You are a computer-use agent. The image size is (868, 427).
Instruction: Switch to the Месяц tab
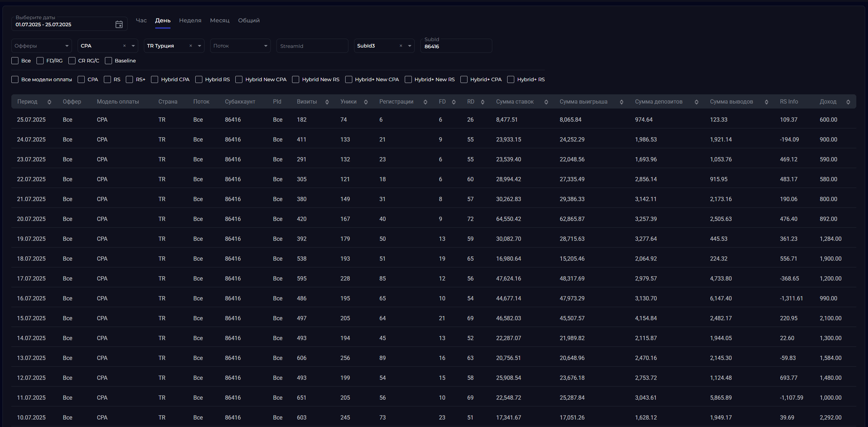point(220,21)
